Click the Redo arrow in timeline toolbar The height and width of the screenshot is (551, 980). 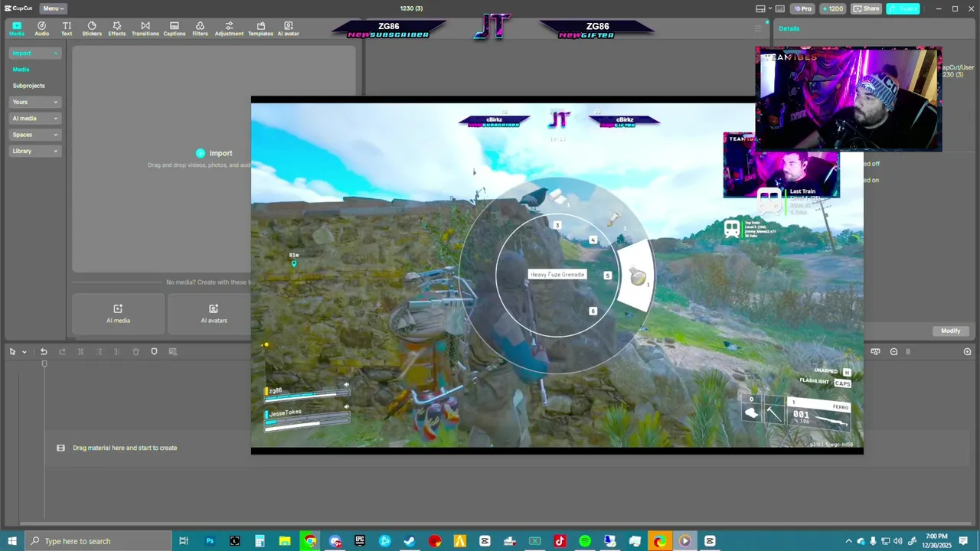62,351
